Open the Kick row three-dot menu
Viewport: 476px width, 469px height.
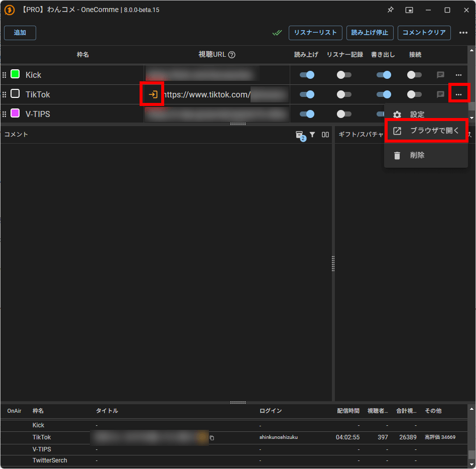(458, 75)
